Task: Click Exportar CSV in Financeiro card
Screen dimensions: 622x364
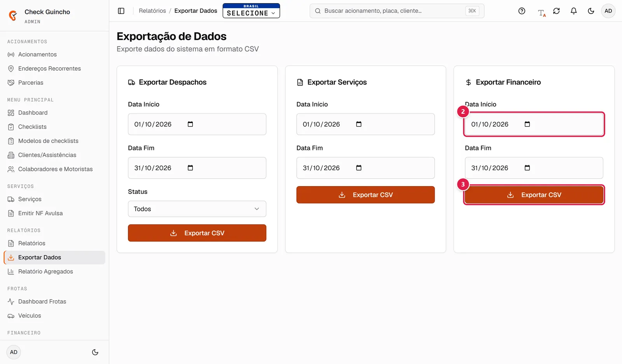Action: (x=534, y=195)
